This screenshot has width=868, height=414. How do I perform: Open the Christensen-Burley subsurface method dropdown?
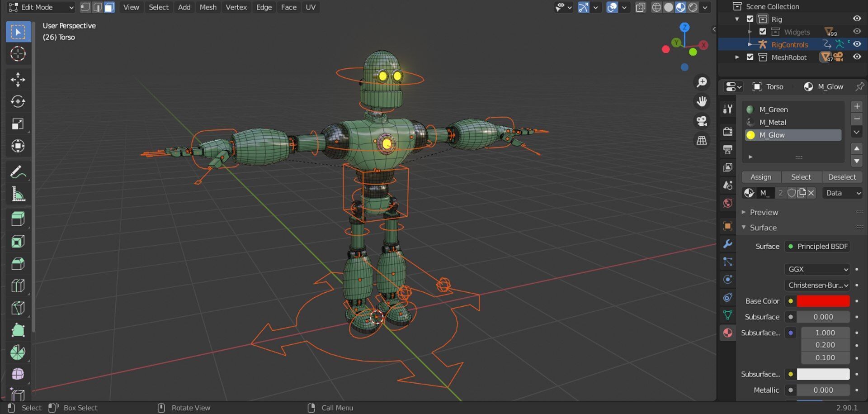[817, 285]
